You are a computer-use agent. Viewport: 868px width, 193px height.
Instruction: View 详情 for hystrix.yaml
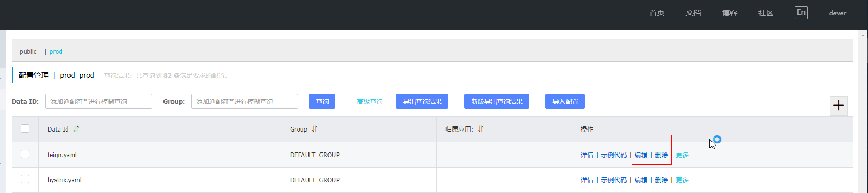[x=587, y=180]
